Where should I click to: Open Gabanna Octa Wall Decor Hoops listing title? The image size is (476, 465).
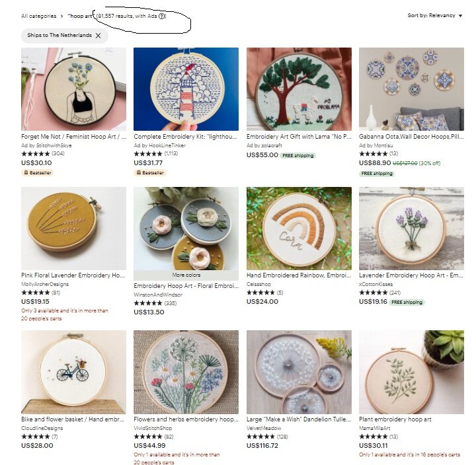411,137
